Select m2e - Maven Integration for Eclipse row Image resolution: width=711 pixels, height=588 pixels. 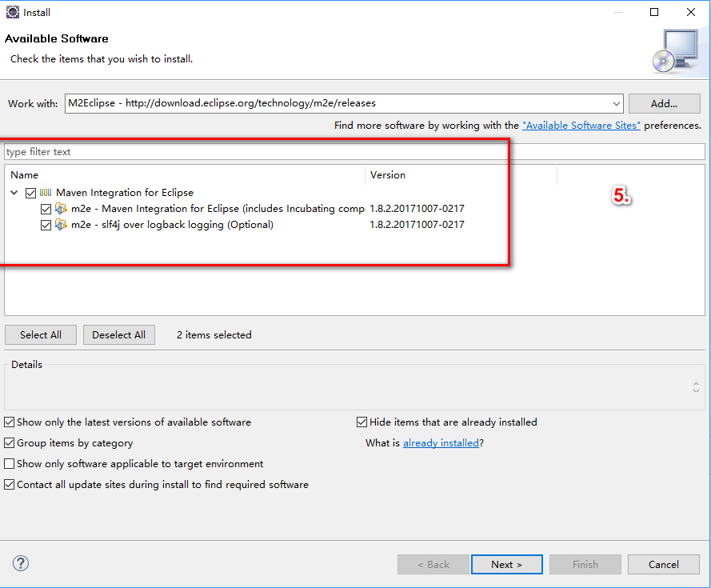(218, 209)
